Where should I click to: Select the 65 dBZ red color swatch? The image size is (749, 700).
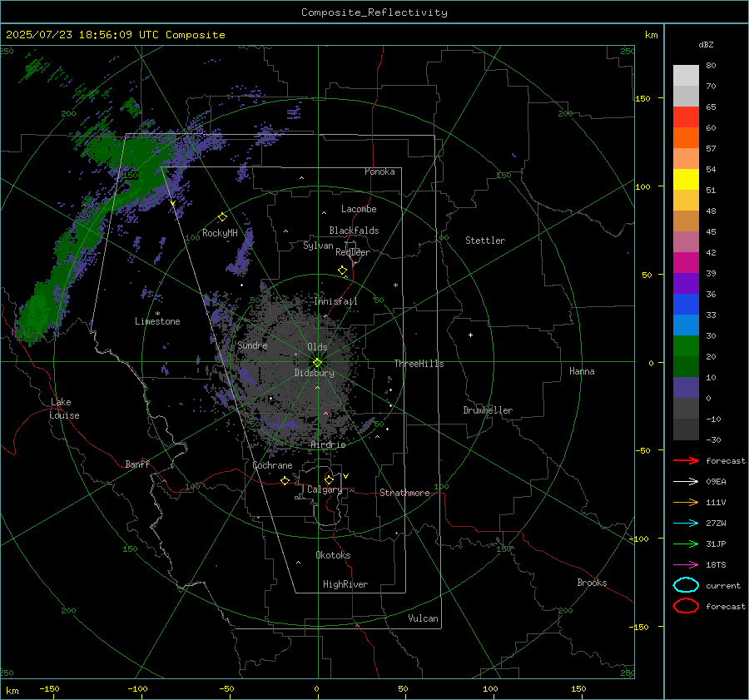tap(686, 117)
